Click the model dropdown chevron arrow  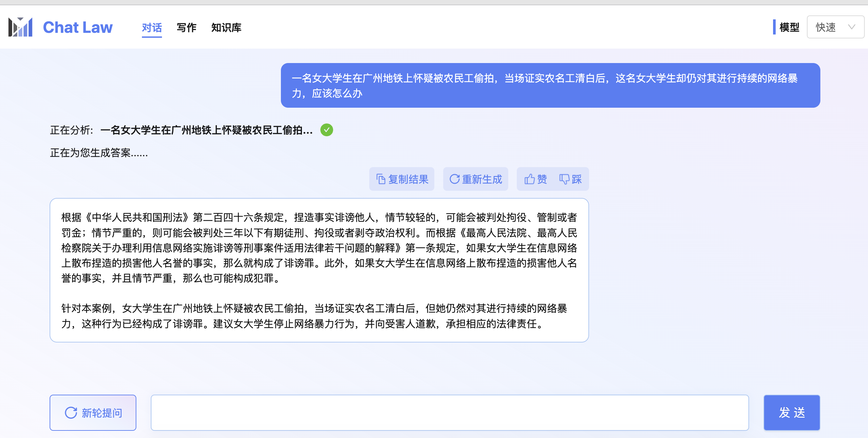(x=852, y=27)
